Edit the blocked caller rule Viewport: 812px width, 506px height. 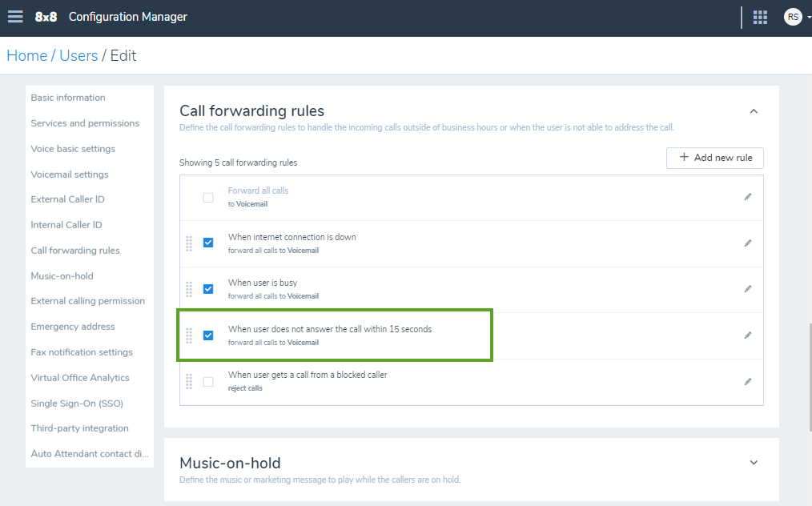click(x=748, y=382)
